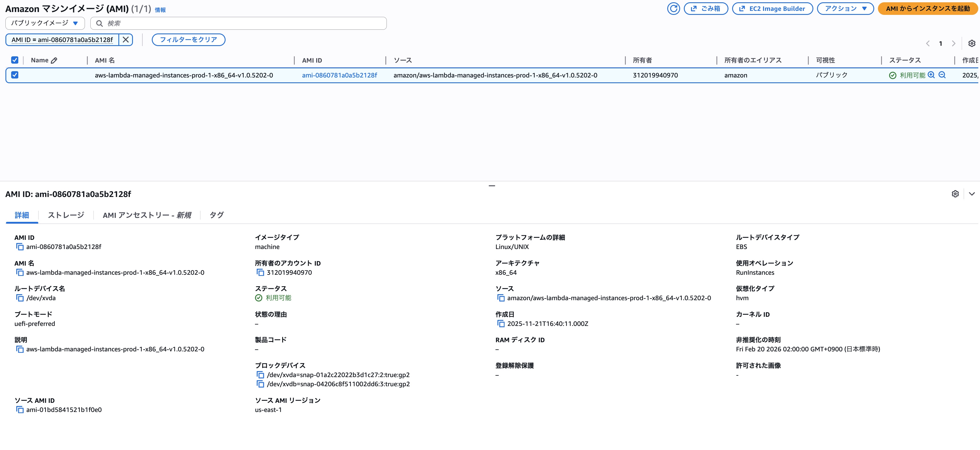Switch to the ストレージ tab

(66, 215)
